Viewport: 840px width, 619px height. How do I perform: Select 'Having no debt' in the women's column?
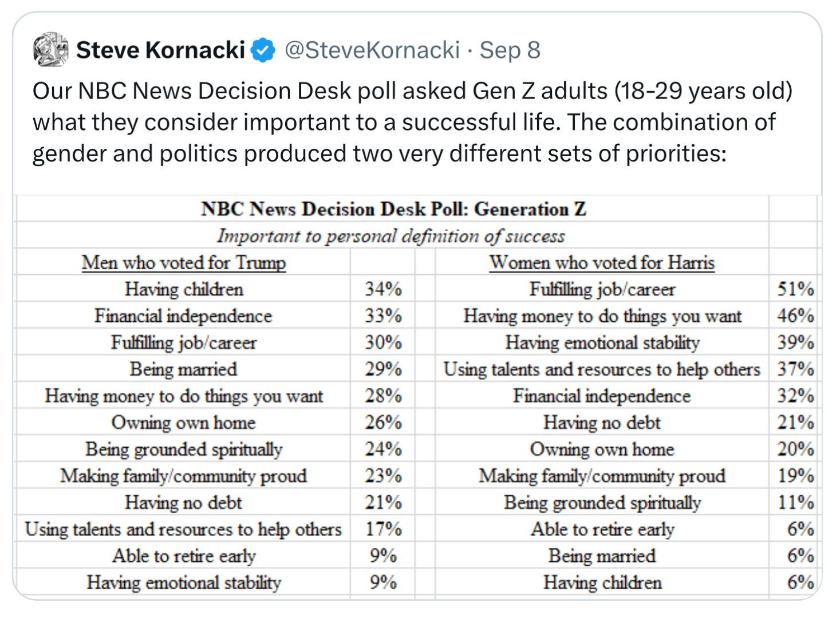click(x=602, y=423)
